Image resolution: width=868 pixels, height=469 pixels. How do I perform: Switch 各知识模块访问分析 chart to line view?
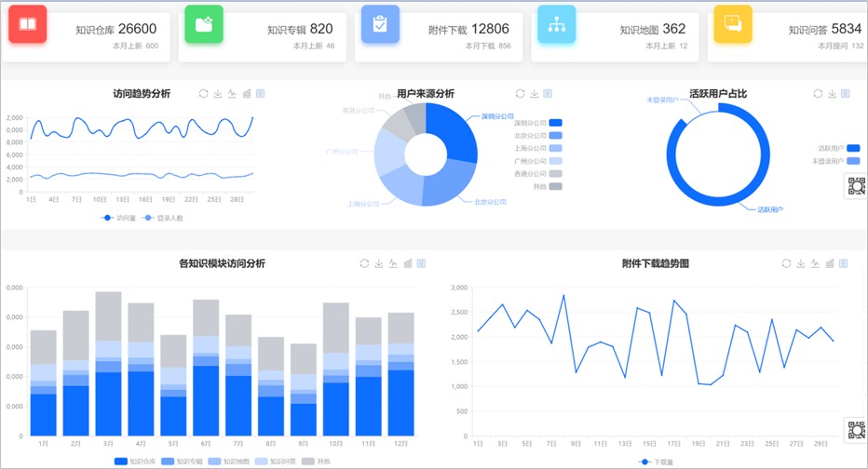point(393,263)
